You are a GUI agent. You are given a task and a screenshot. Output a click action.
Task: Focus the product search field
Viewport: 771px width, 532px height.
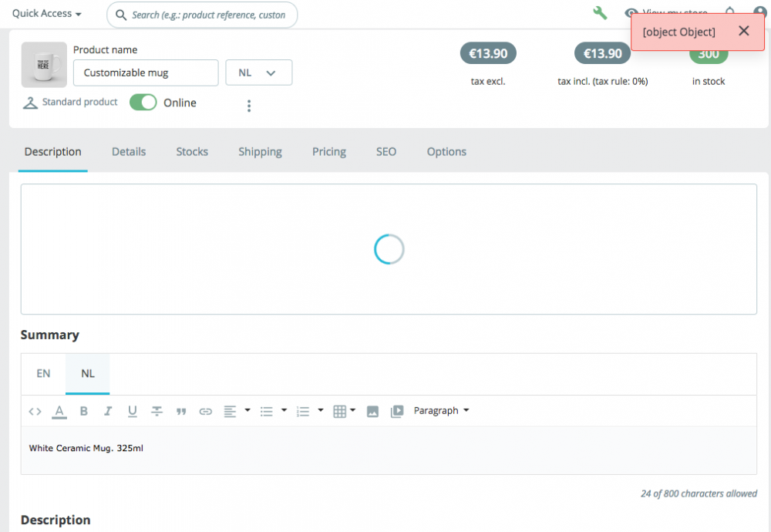pos(202,15)
